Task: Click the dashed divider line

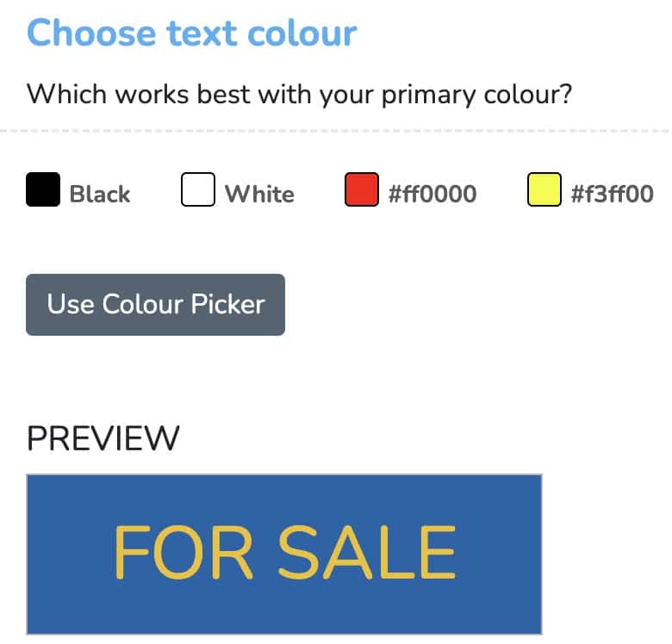Action: [334, 131]
